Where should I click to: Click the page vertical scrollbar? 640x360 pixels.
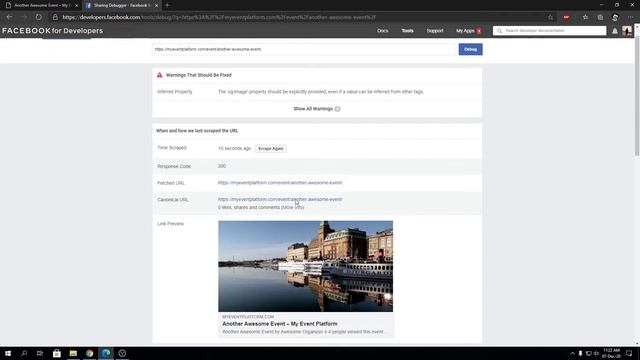pos(637,97)
